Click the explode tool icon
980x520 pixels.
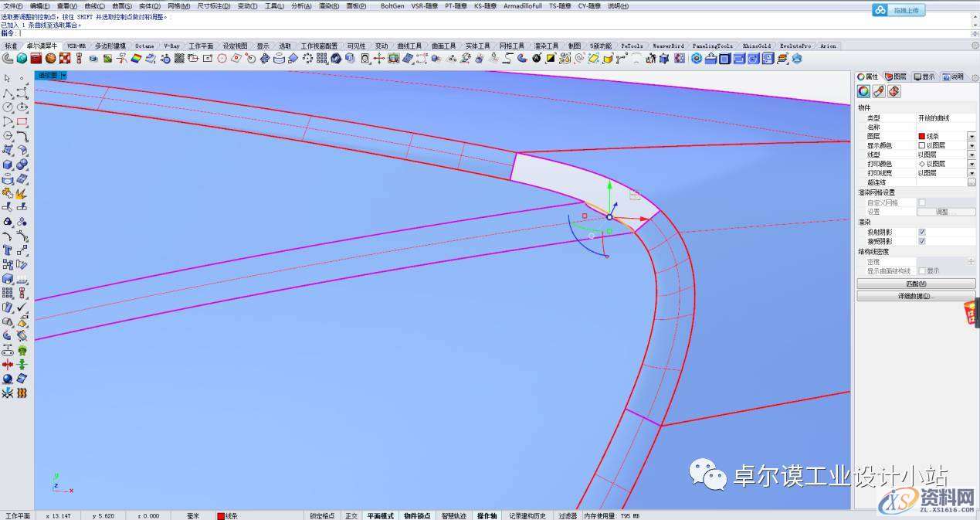[21, 193]
